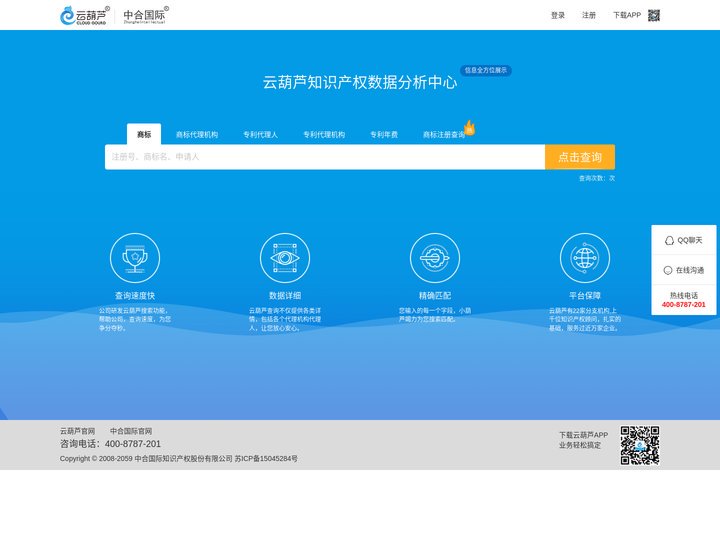720x540 pixels.
Task: Click the 注册 link
Action: (589, 16)
